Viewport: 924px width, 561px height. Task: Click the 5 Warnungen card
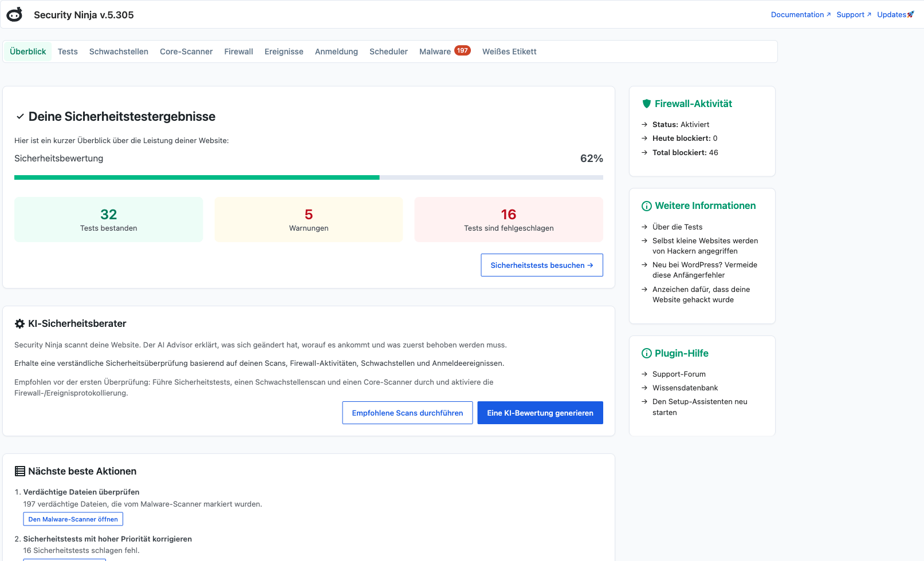click(x=309, y=219)
